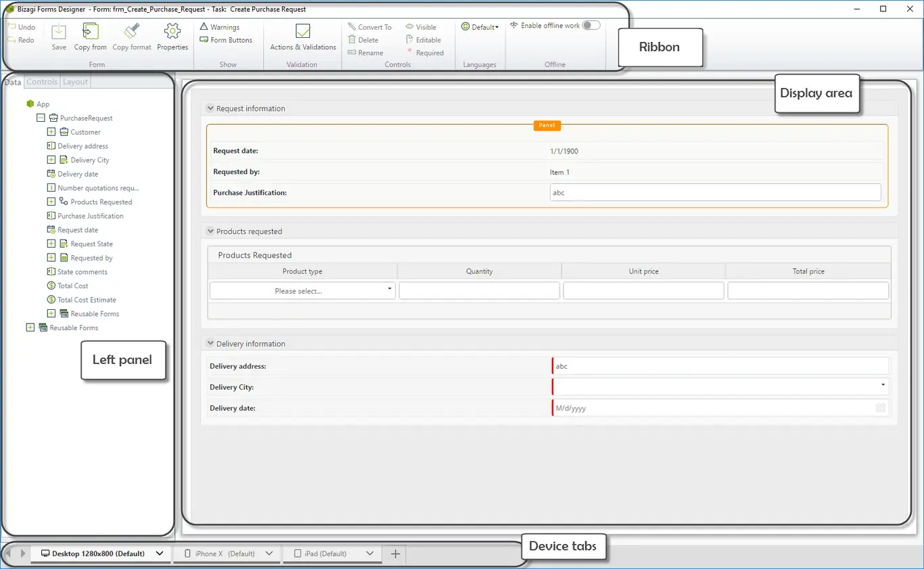Screen dimensions: 924x569
Task: Click Delete in Controls group
Action: click(363, 40)
